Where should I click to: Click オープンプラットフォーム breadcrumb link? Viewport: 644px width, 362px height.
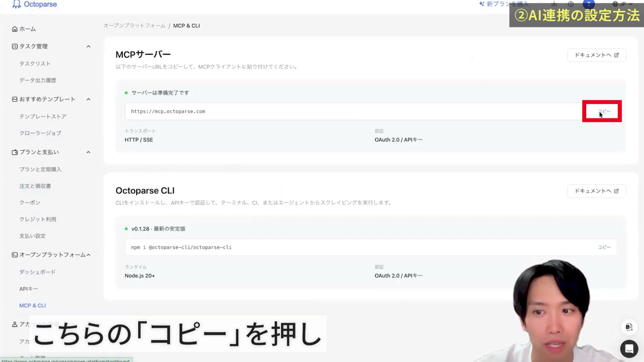point(134,26)
